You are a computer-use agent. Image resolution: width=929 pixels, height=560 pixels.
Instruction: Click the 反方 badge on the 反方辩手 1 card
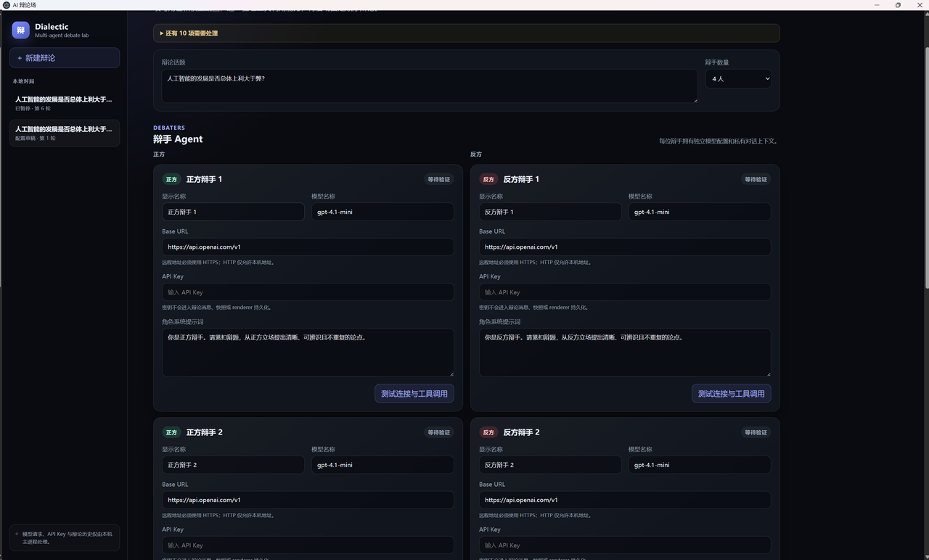488,179
